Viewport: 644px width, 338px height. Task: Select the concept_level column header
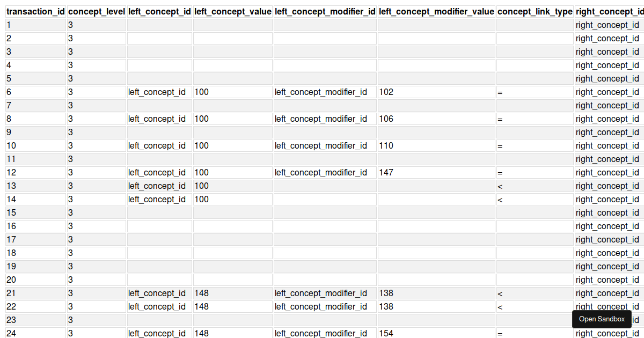(x=96, y=11)
